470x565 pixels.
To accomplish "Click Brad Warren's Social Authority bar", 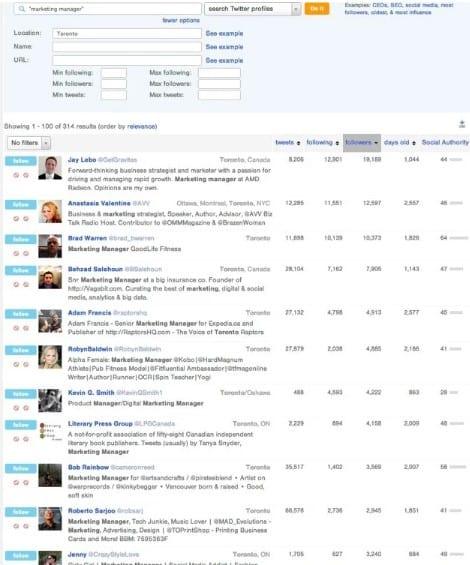I will [458, 238].
